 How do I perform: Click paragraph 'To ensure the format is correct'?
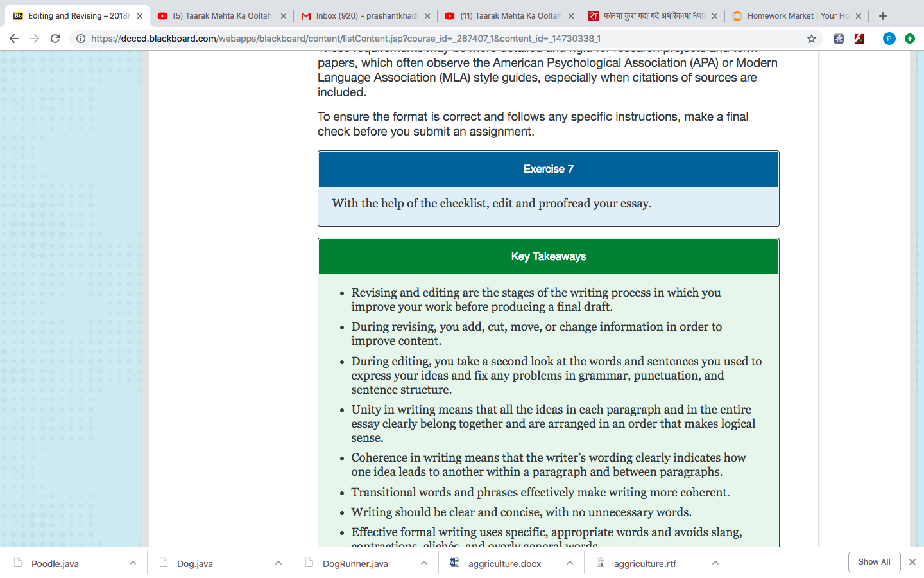[x=533, y=124]
